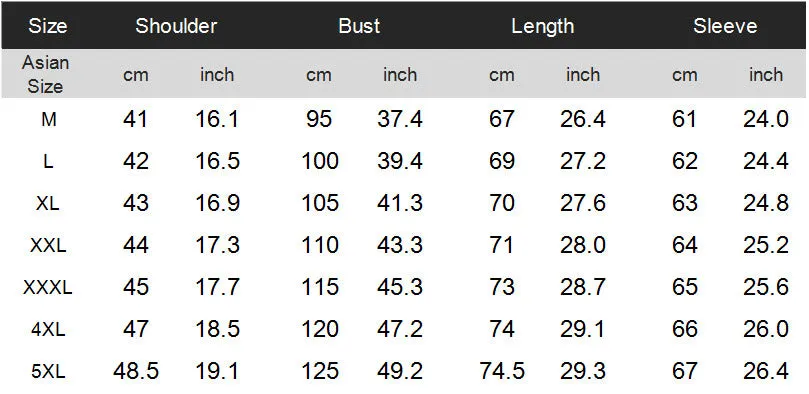809x394 pixels.
Task: Click the Shoulder column header
Action: pyautogui.click(x=176, y=26)
